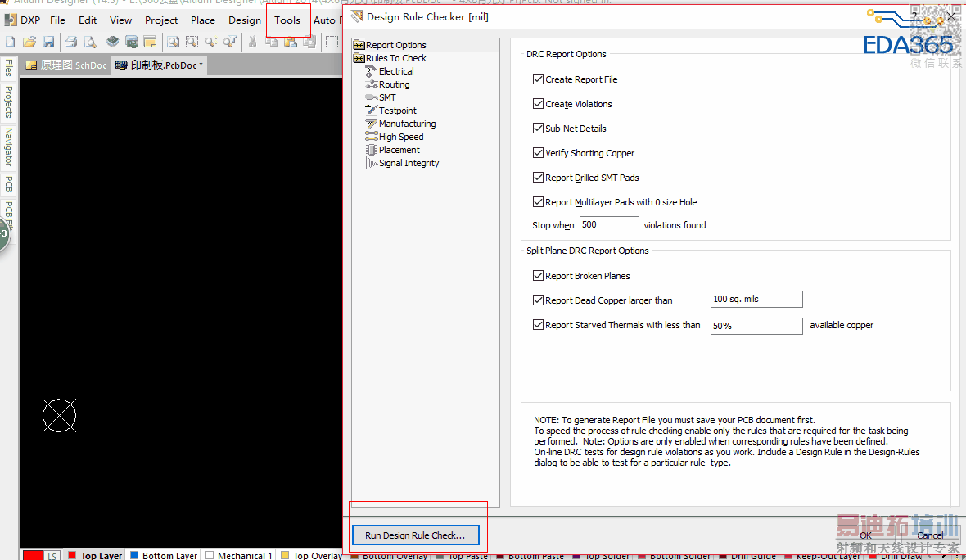Toggle Report Multilayer Pads with 0 size Hole
This screenshot has width=966, height=560.
pyautogui.click(x=538, y=202)
